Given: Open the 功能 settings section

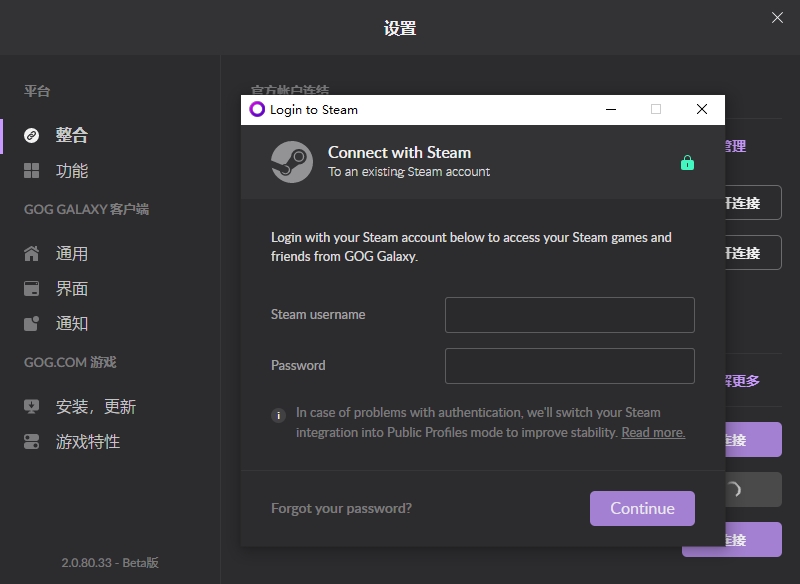Looking at the screenshot, I should pyautogui.click(x=71, y=170).
